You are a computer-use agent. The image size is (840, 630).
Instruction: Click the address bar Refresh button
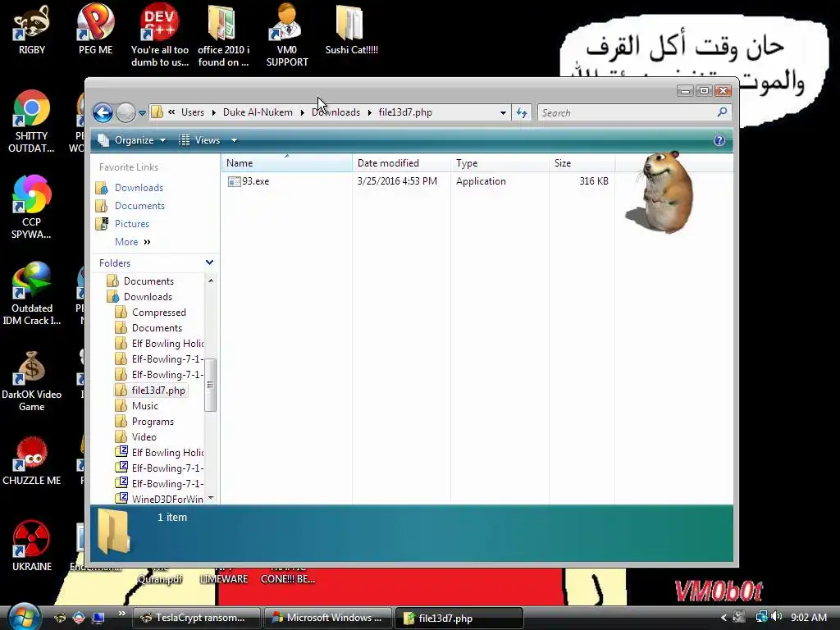(521, 112)
